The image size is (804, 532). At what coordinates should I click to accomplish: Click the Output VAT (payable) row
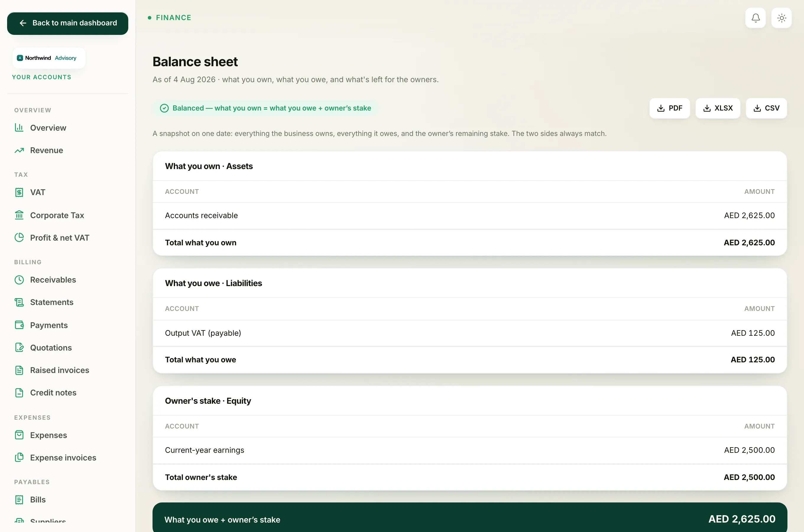(469, 333)
